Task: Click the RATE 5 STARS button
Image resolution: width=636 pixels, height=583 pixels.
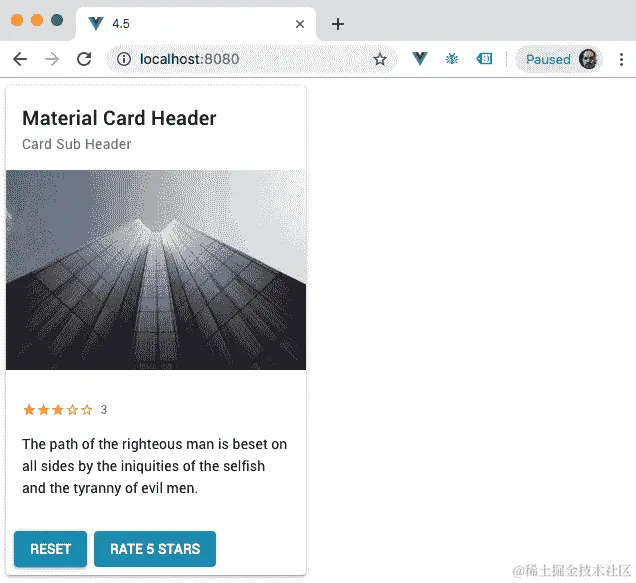Action: click(x=155, y=549)
